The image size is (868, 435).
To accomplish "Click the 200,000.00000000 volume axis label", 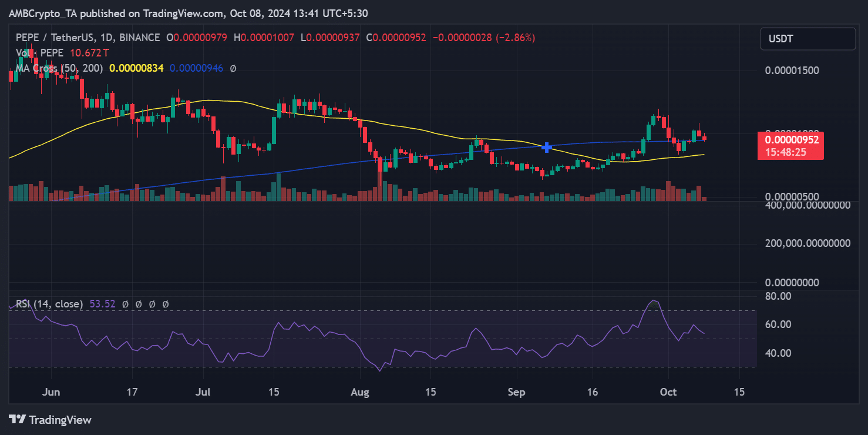I will [x=808, y=243].
